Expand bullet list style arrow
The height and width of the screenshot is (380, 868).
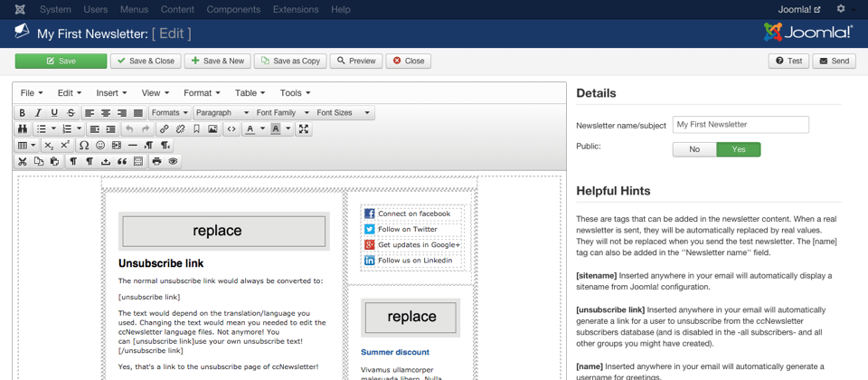pos(53,129)
